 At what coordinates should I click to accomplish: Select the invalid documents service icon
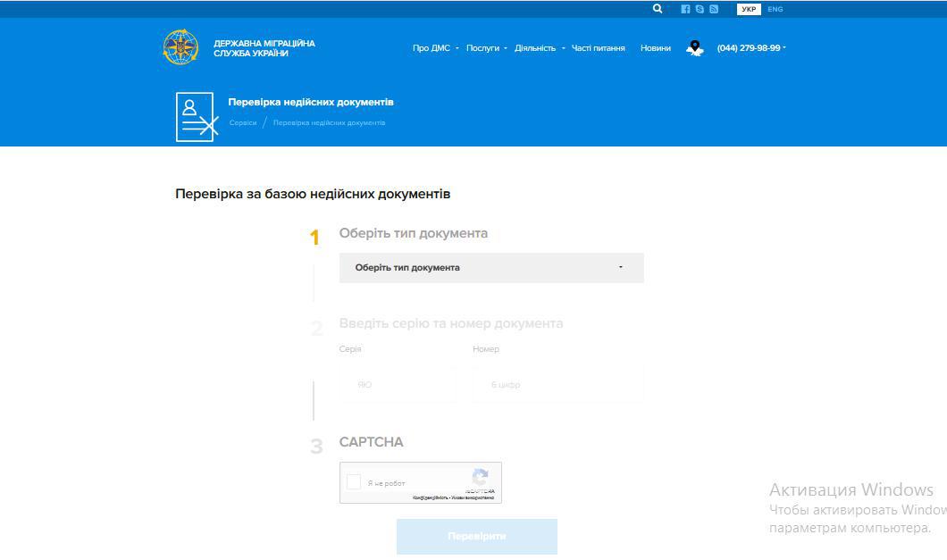coord(197,114)
